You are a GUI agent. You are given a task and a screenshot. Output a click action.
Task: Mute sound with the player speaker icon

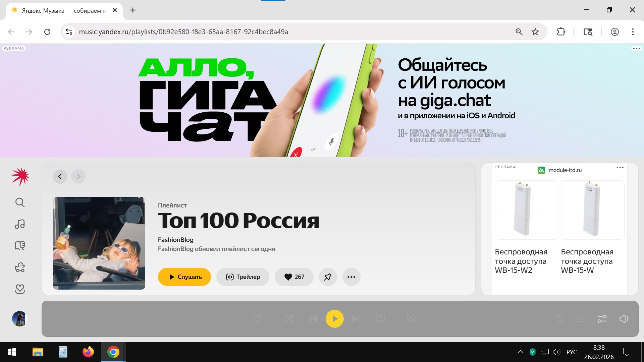(x=624, y=319)
